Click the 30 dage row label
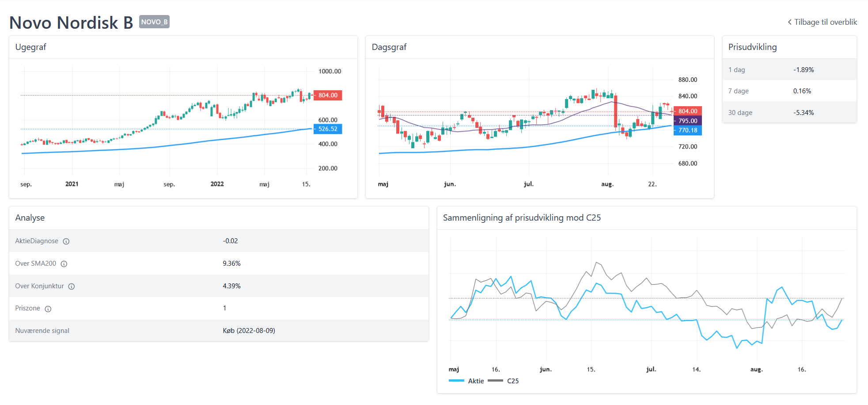Screen dimensions: 868x405 pyautogui.click(x=740, y=113)
